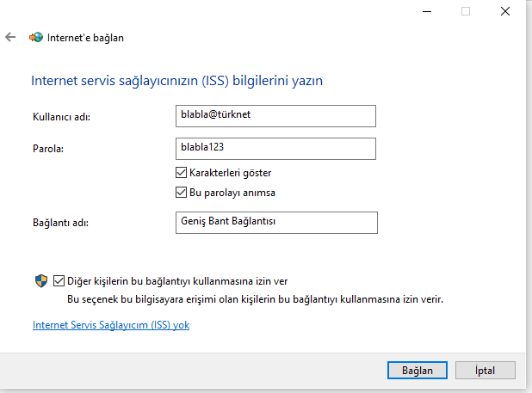The width and height of the screenshot is (532, 393).
Task: Click the Karakterleri göster label text
Action: (x=231, y=173)
